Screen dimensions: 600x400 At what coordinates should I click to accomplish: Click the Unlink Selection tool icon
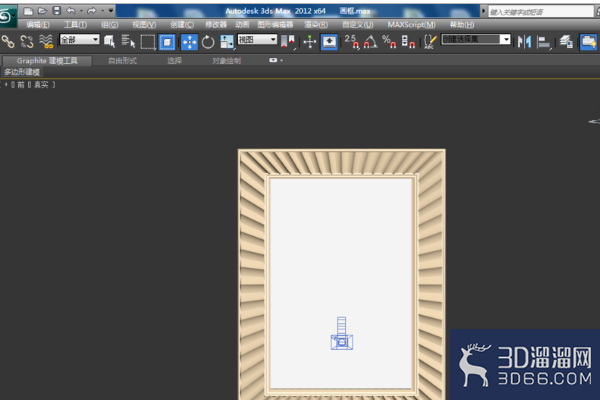tap(27, 41)
